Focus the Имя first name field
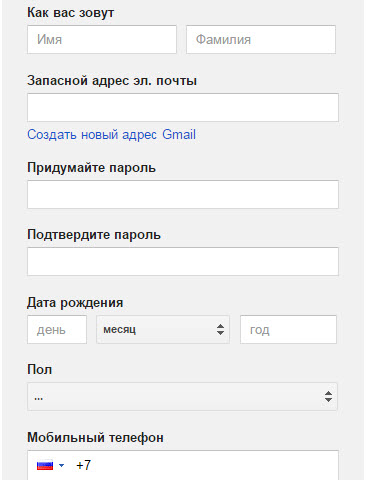367x480 pixels. (x=102, y=39)
